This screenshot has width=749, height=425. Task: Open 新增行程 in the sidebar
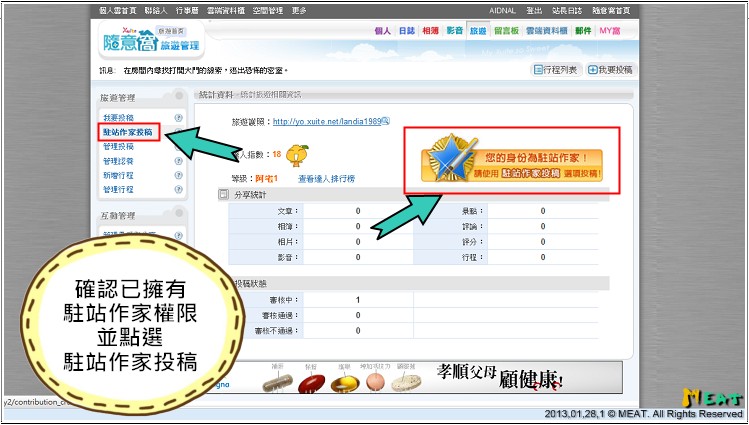(x=118, y=175)
